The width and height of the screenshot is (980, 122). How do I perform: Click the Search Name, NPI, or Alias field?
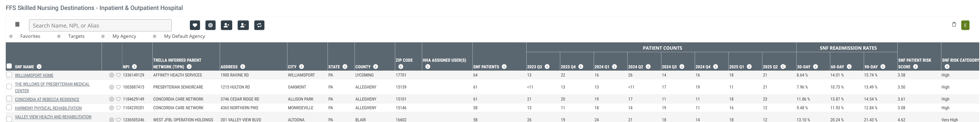(x=100, y=25)
